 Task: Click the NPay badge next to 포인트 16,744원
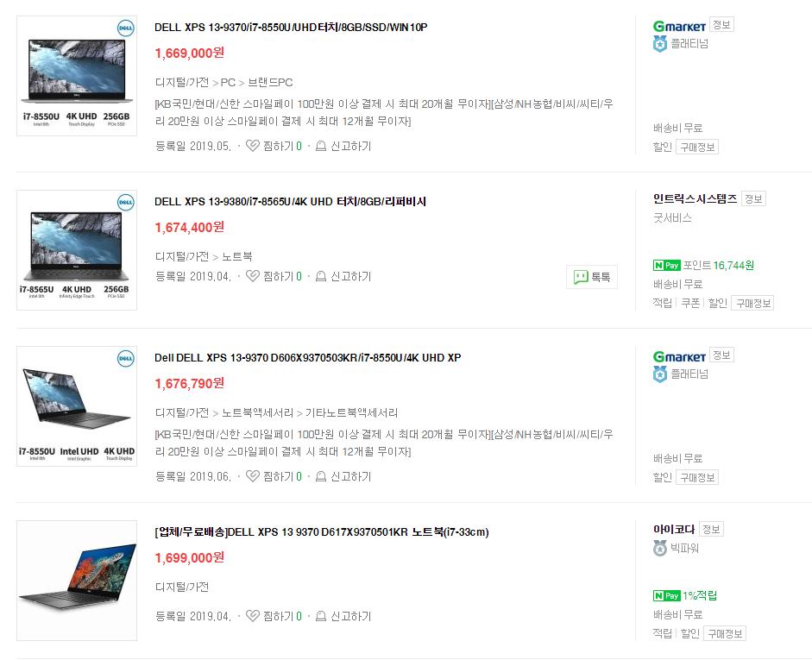pos(666,266)
